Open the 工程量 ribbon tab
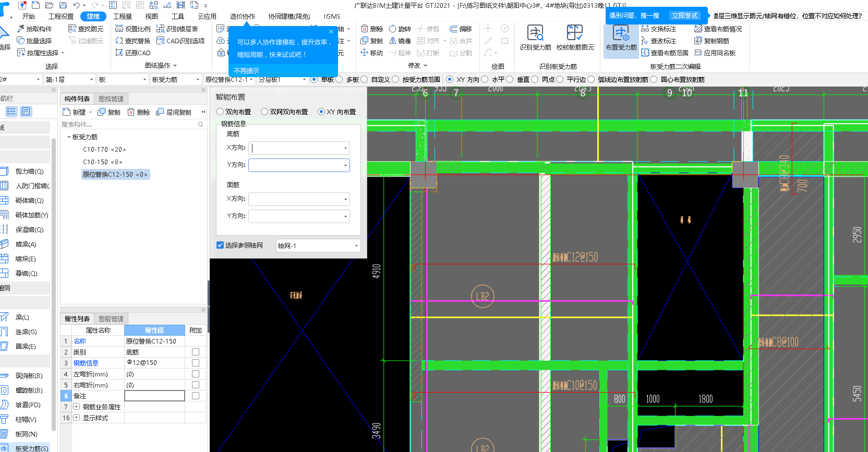Screen dimensions: 868x452 123,16
